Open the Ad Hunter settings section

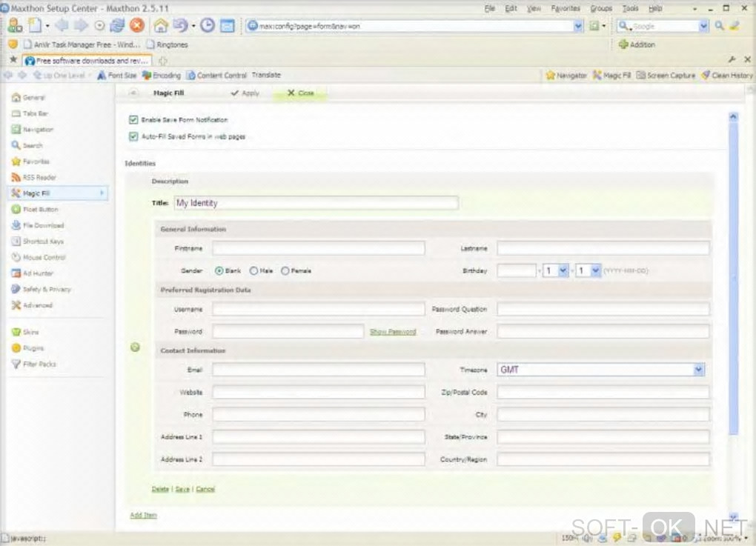click(x=33, y=273)
